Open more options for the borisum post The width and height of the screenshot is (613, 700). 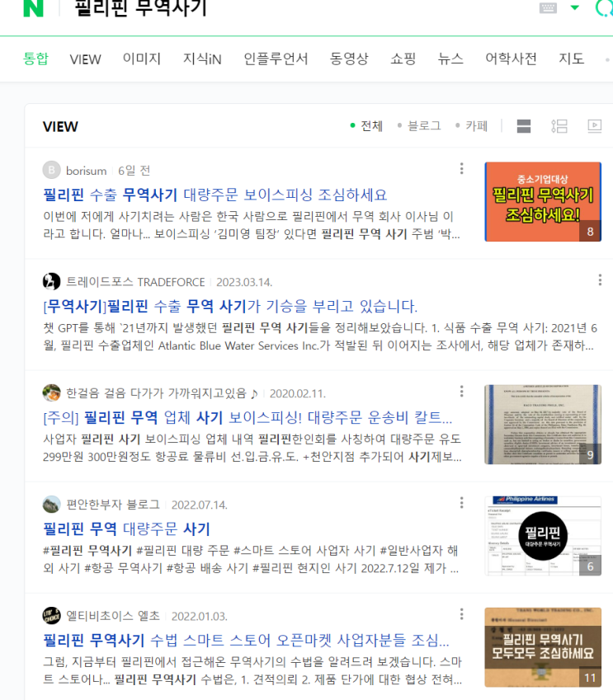[x=461, y=169]
